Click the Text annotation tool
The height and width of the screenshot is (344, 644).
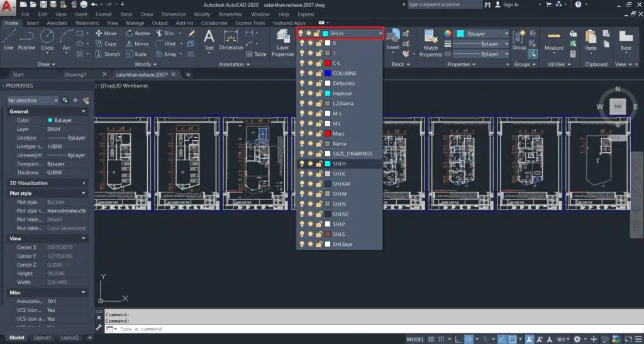(209, 38)
